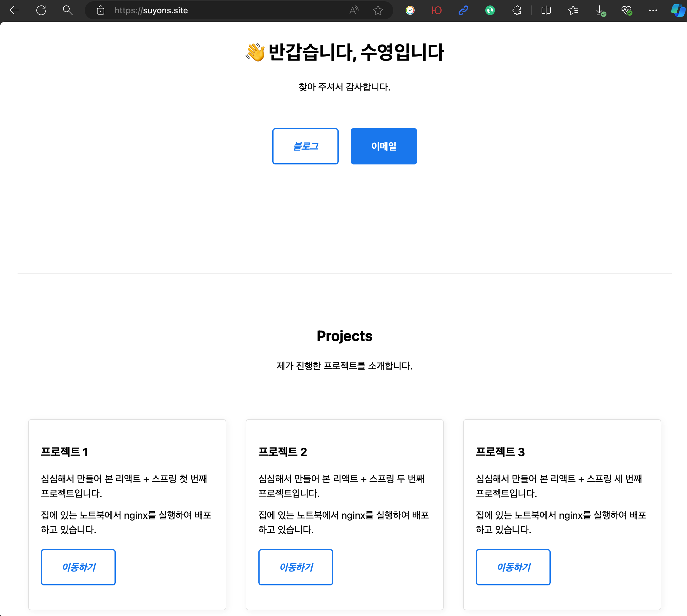Toggle split screen view icon
The image size is (687, 616).
(x=546, y=10)
